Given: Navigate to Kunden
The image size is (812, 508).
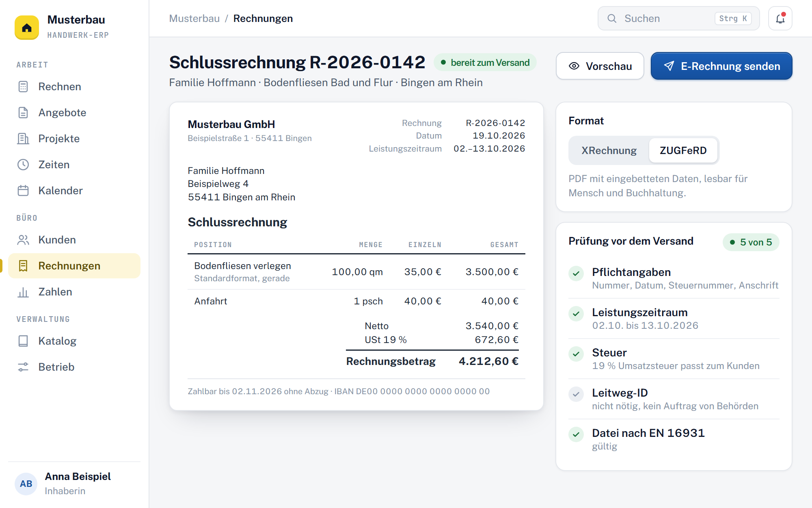Looking at the screenshot, I should coord(74,240).
